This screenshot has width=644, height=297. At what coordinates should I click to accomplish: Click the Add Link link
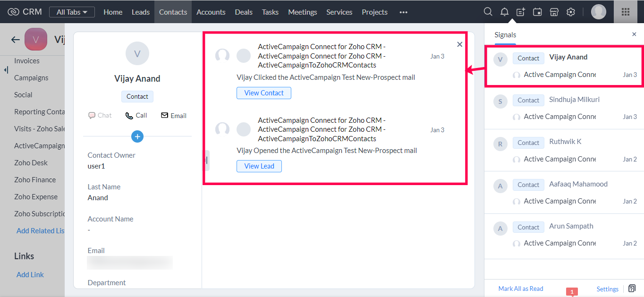(x=30, y=274)
